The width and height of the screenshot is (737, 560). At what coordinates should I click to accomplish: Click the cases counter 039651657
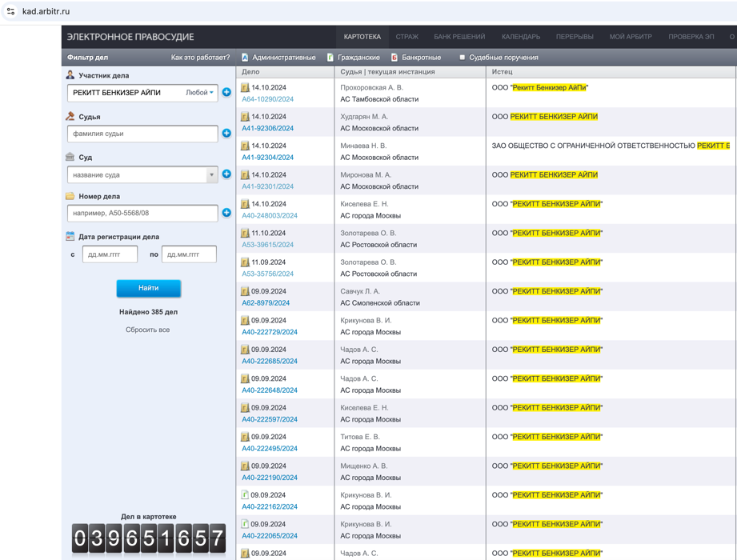click(x=149, y=538)
